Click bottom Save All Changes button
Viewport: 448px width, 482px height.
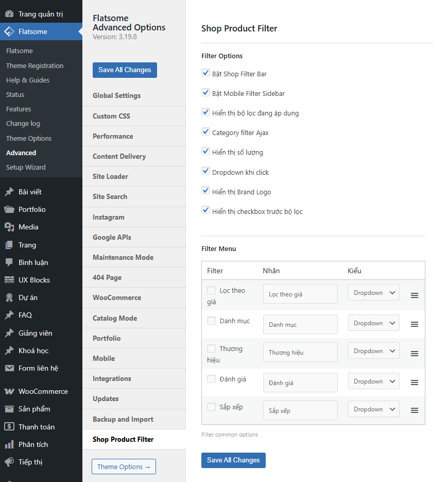tap(233, 460)
